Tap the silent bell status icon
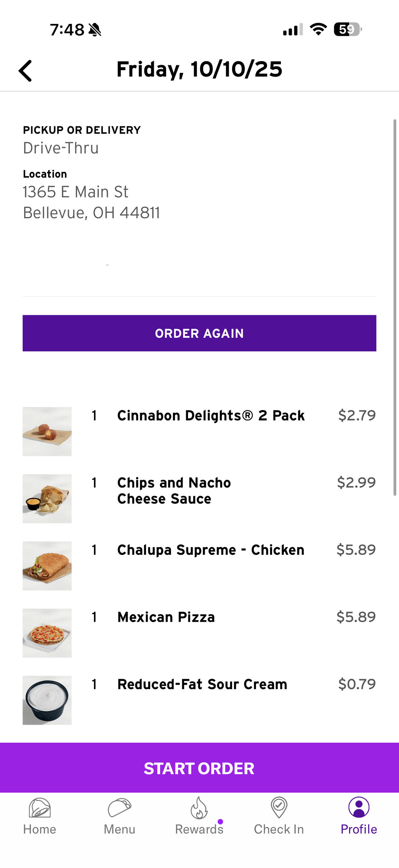The height and width of the screenshot is (868, 399). tap(95, 30)
